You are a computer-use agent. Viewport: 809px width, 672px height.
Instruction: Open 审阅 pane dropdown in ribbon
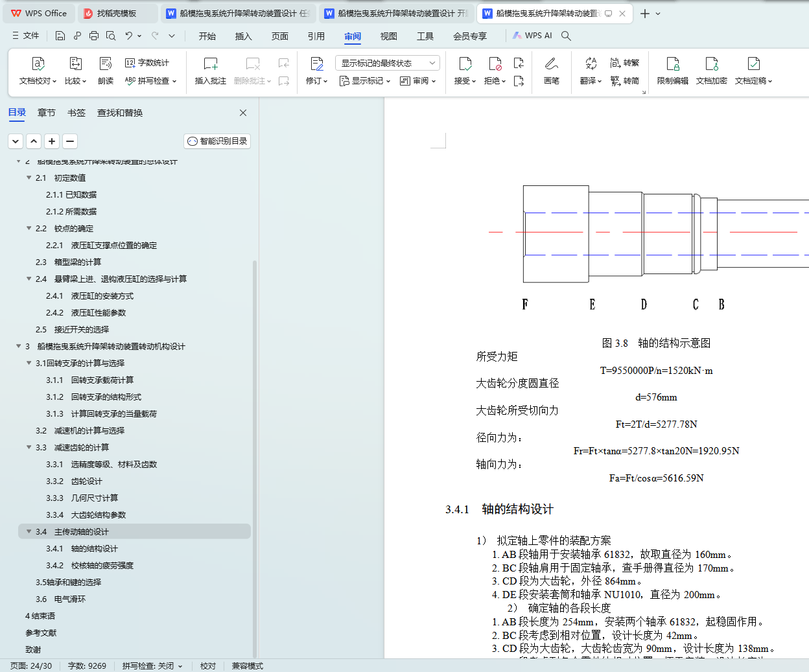click(x=417, y=81)
